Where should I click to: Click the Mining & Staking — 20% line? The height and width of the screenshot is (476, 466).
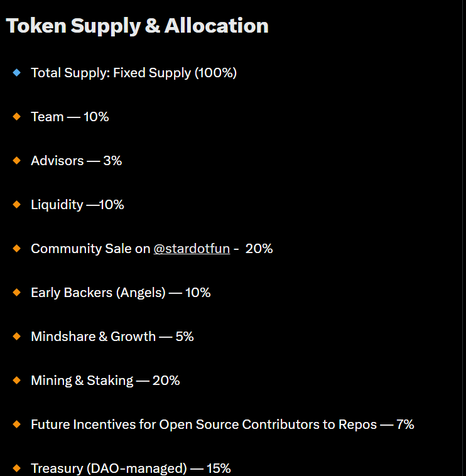click(x=106, y=381)
